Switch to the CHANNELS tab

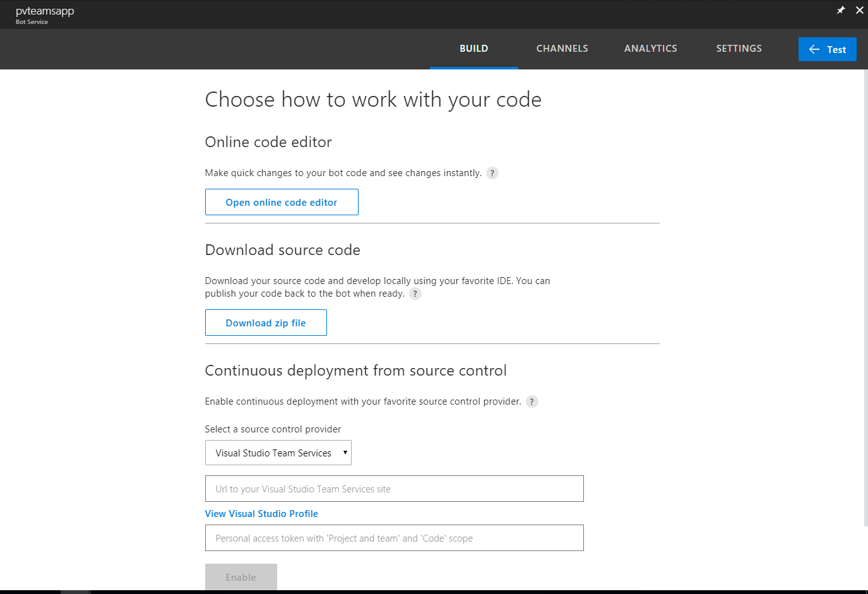562,49
